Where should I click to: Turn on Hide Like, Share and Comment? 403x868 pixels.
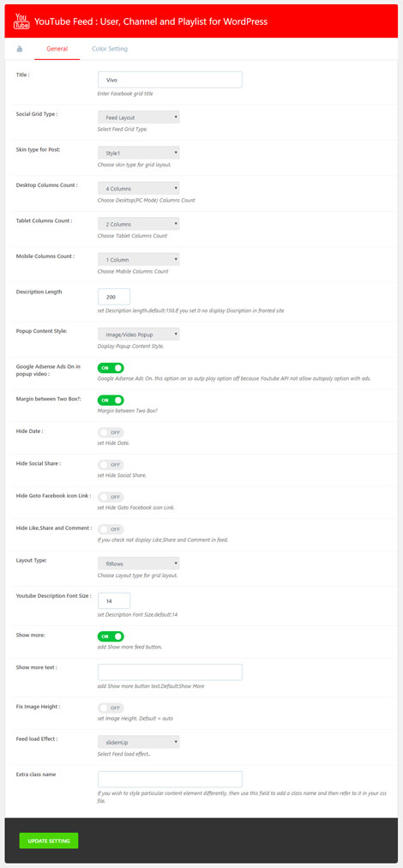111,529
